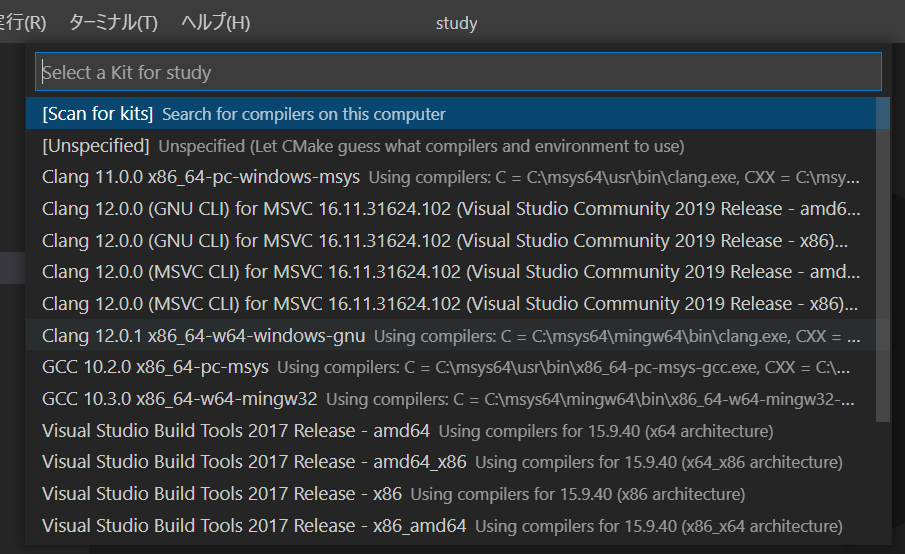The width and height of the screenshot is (905, 554).
Task: Select GCC 10.2.0 x86_64-pc-msys kit
Action: [x=451, y=367]
